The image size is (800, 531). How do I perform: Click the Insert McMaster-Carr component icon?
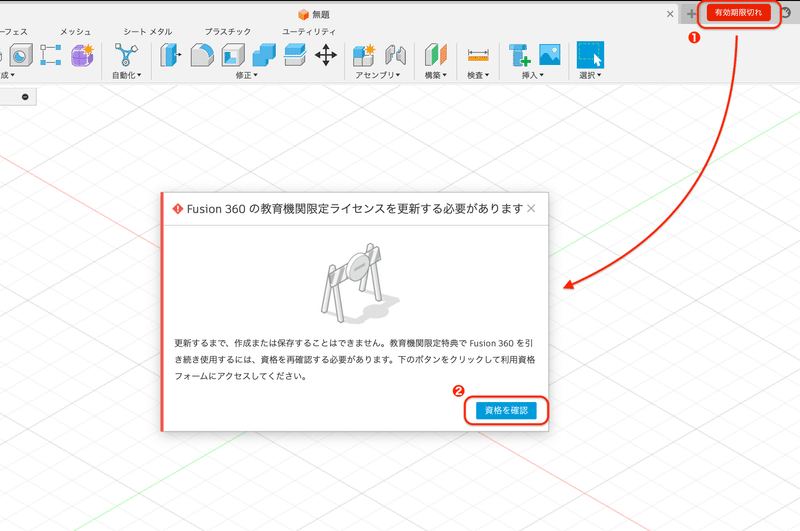click(520, 55)
